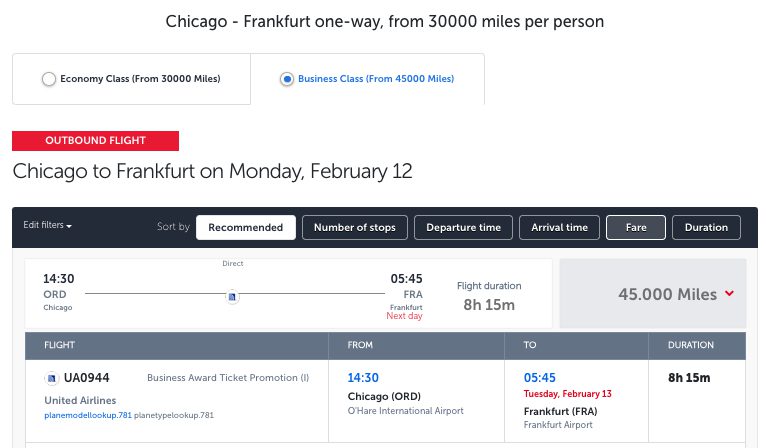Sort by Departure time
The image size is (766, 448).
[x=463, y=228]
